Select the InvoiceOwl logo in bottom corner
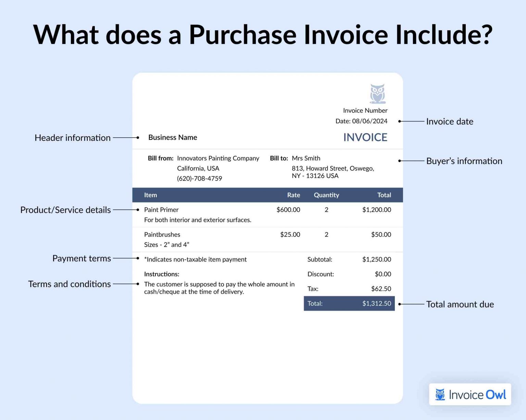The width and height of the screenshot is (526, 420). pyautogui.click(x=469, y=394)
